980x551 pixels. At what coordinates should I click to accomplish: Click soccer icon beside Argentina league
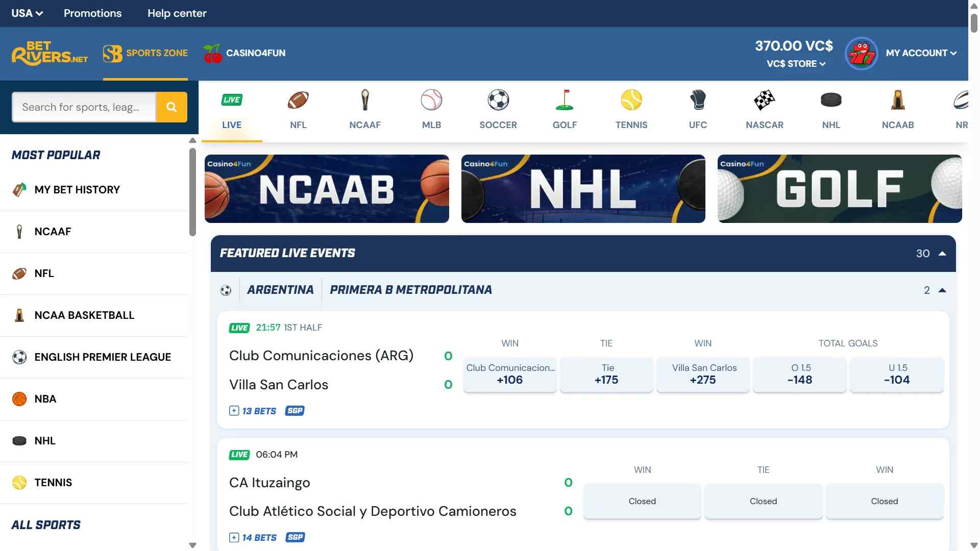coord(226,290)
